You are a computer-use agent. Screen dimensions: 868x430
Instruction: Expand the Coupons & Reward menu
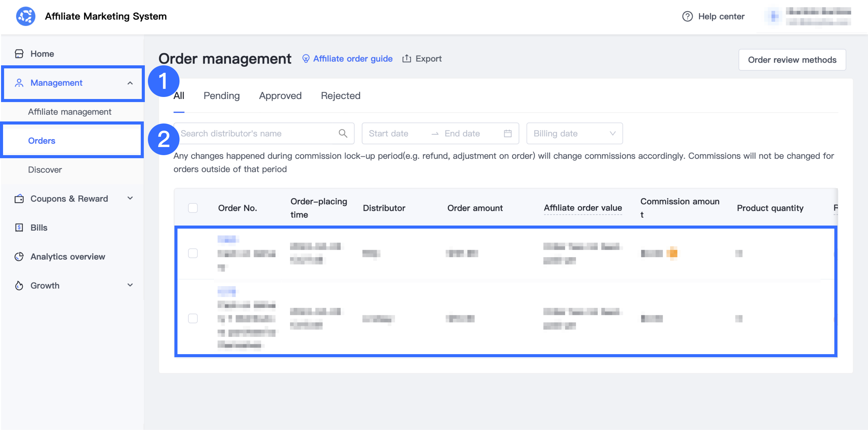[130, 198]
